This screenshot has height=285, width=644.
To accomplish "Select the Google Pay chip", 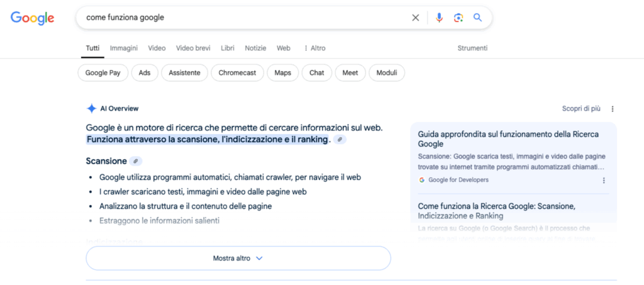I will (103, 73).
